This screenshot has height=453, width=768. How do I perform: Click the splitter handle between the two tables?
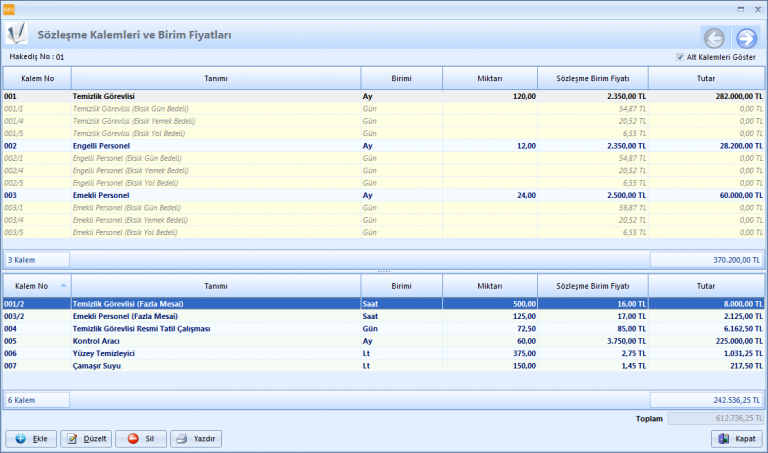click(384, 271)
